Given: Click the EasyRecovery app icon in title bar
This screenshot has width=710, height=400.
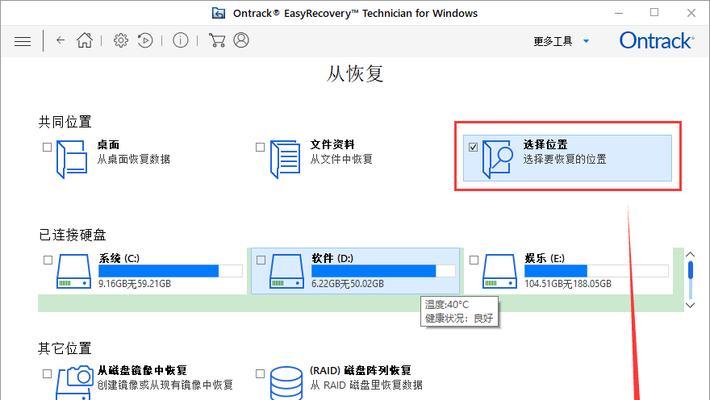Looking at the screenshot, I should point(218,13).
